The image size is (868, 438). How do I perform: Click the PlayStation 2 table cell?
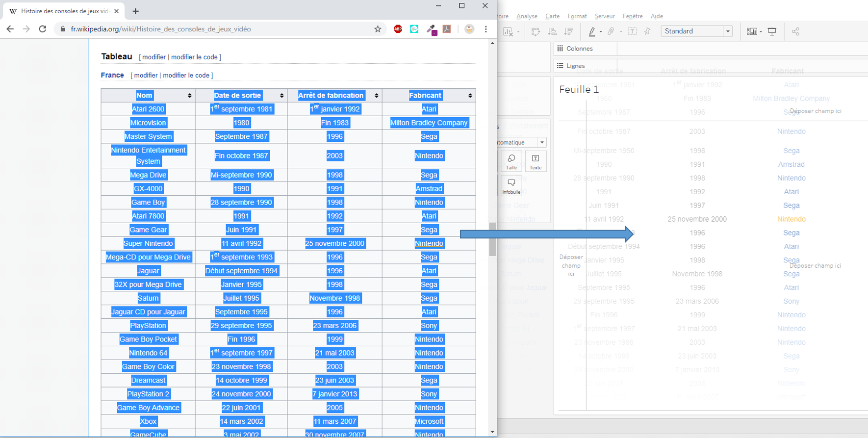pos(148,394)
